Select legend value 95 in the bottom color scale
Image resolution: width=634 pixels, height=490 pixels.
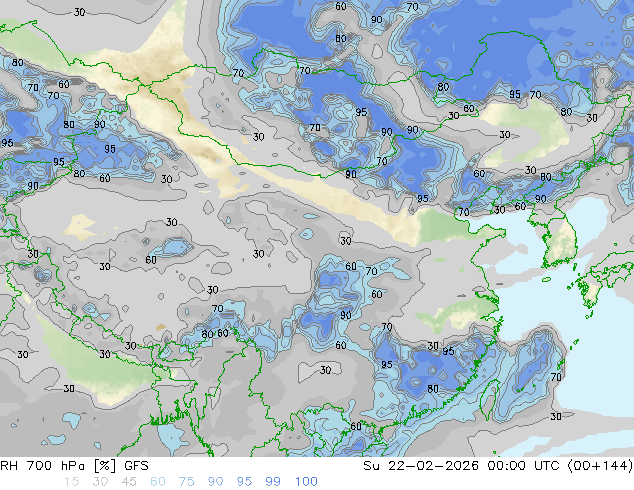point(244,482)
